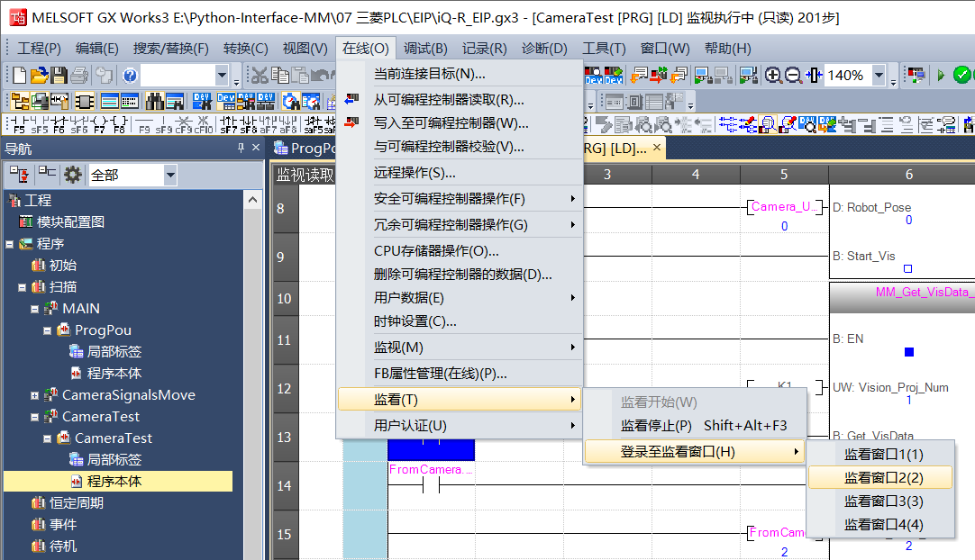Insert a coil with the F7 icon
The height and width of the screenshot is (560, 975).
tap(98, 125)
